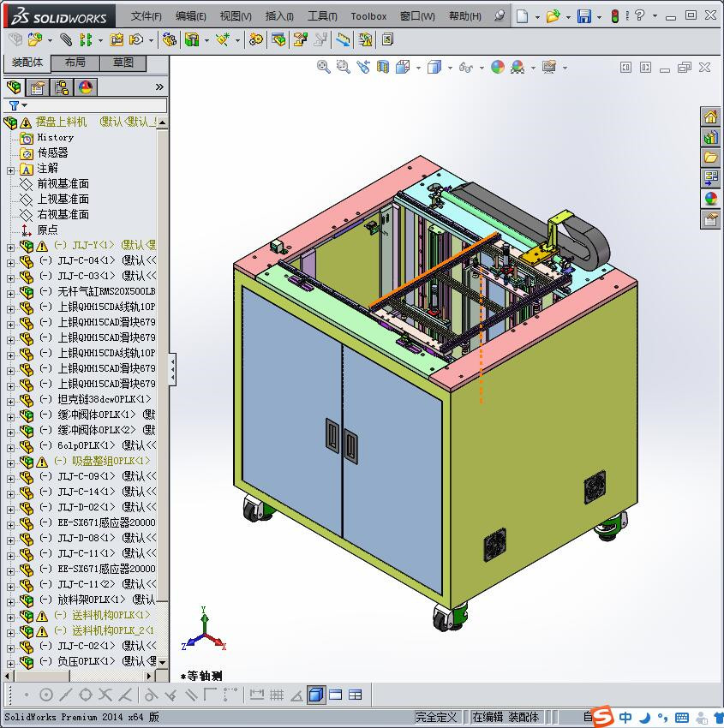724x728 pixels.
Task: Expand the 坦克链38dcwOPLK<1> tree node
Action: click(x=10, y=402)
